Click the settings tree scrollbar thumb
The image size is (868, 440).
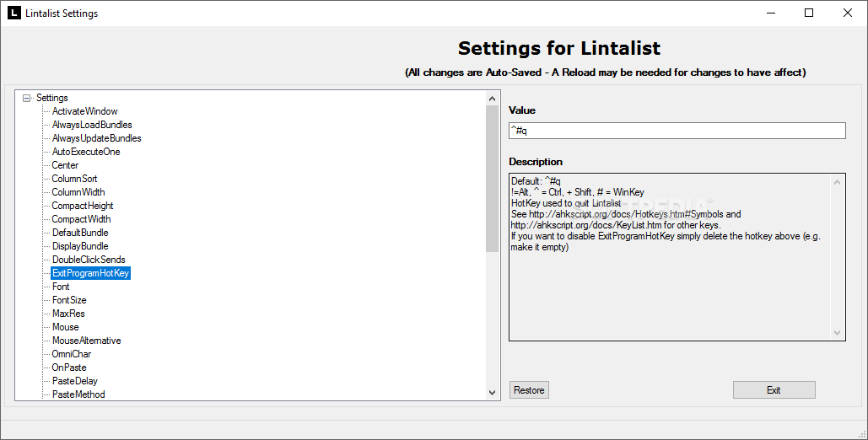(492, 179)
